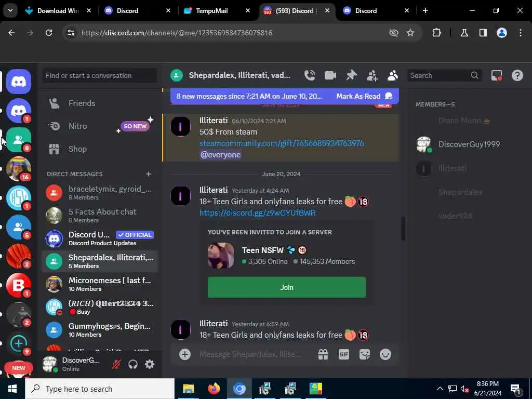This screenshot has width=532, height=399.
Task: Click the Find or start a conversation field
Action: tap(100, 75)
